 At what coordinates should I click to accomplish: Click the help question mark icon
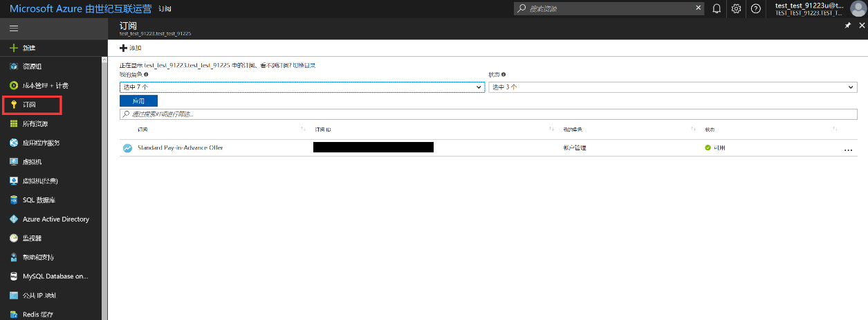point(755,8)
